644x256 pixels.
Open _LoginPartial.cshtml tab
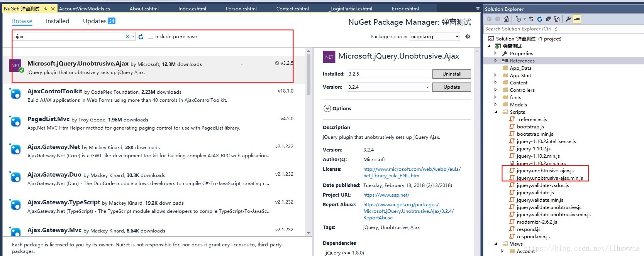[351, 8]
